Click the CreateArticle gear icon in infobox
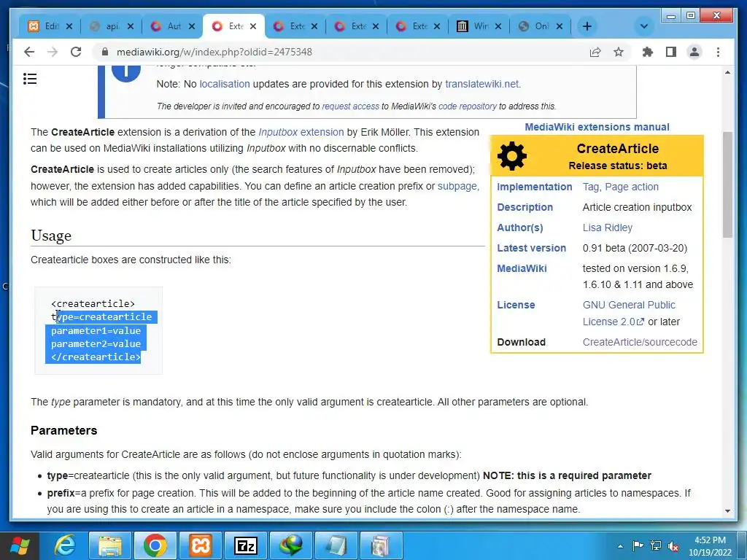This screenshot has width=747, height=560. [x=511, y=156]
